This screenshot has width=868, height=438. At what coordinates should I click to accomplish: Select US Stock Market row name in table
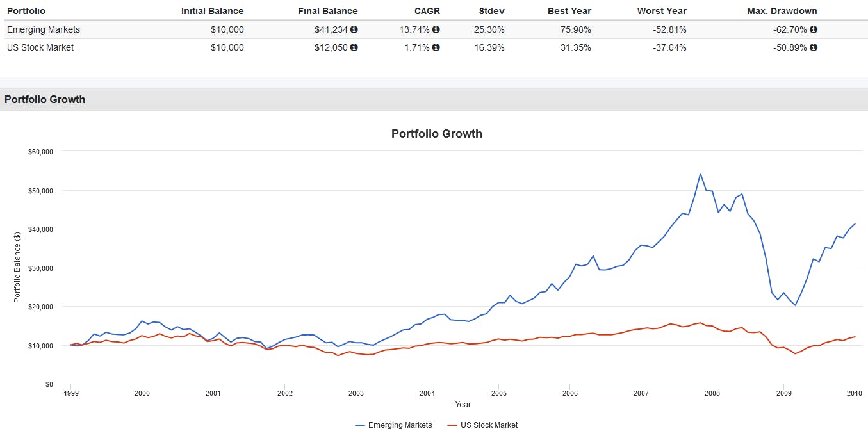click(x=40, y=47)
